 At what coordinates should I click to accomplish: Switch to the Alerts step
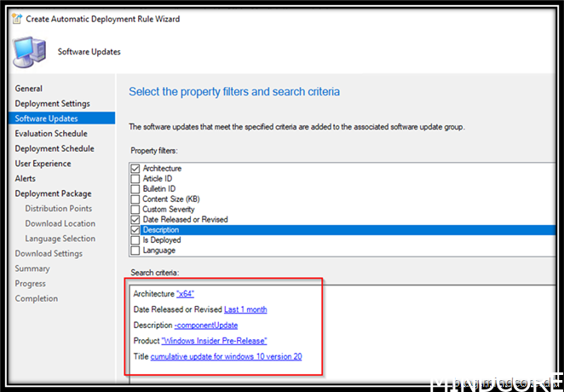(26, 179)
